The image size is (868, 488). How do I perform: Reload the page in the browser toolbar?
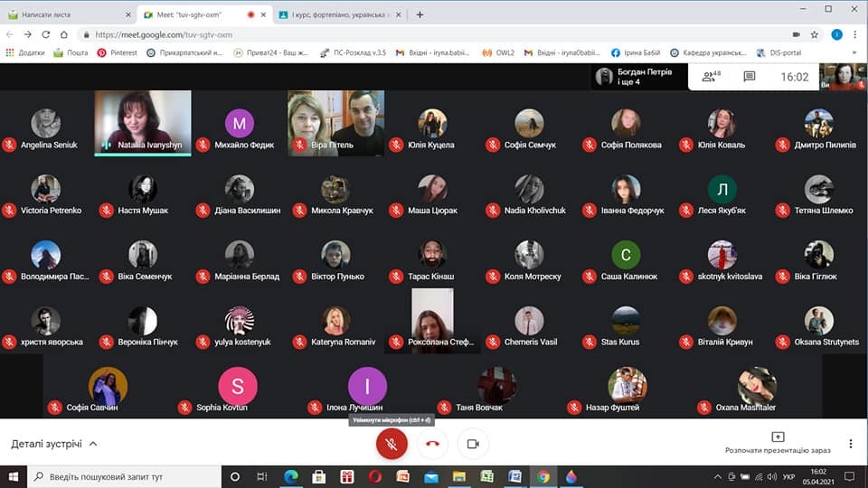point(45,34)
